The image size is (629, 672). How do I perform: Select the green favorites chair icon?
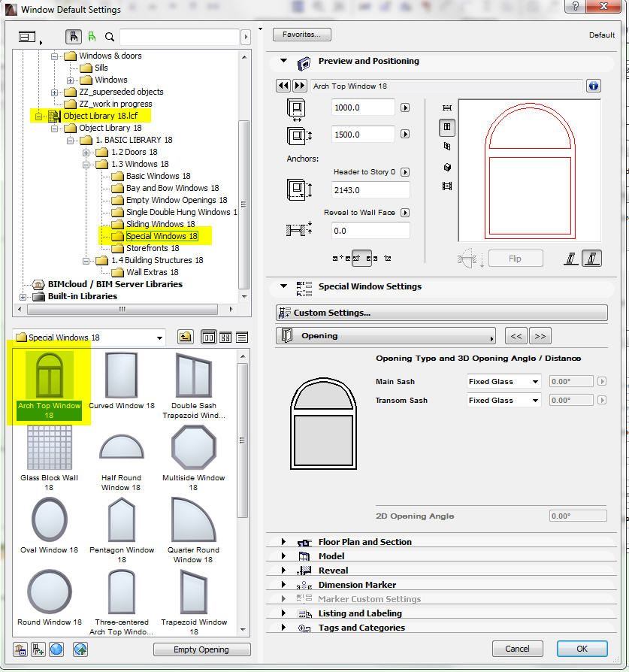point(92,37)
